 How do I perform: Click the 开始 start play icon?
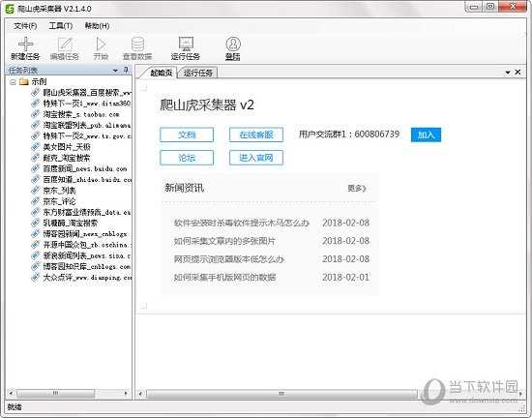(x=101, y=45)
